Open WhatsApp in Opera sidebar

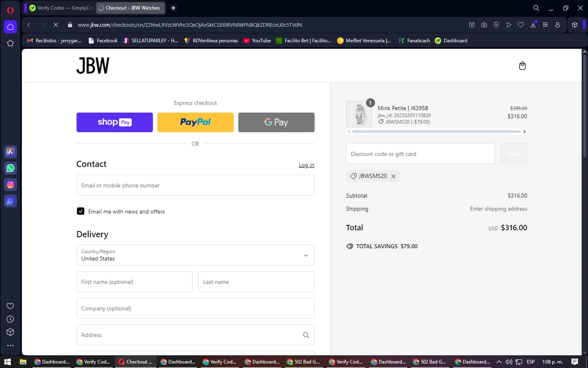11,168
